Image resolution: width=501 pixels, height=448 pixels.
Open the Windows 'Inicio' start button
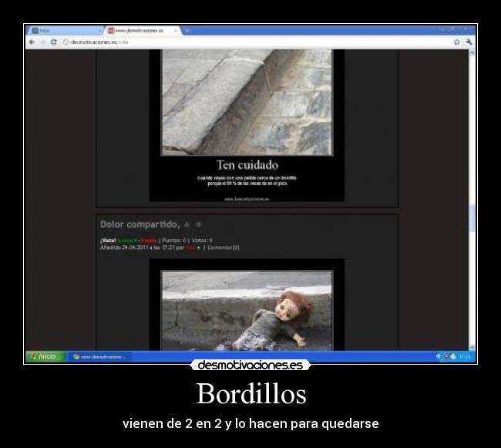45,356
